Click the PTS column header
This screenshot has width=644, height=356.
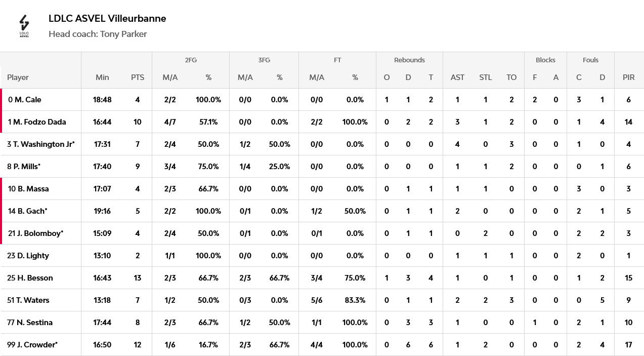coord(138,77)
